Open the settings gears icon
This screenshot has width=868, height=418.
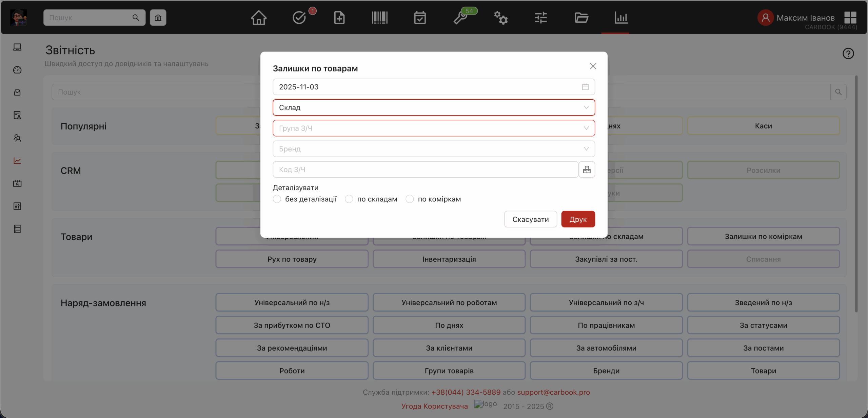pos(501,18)
